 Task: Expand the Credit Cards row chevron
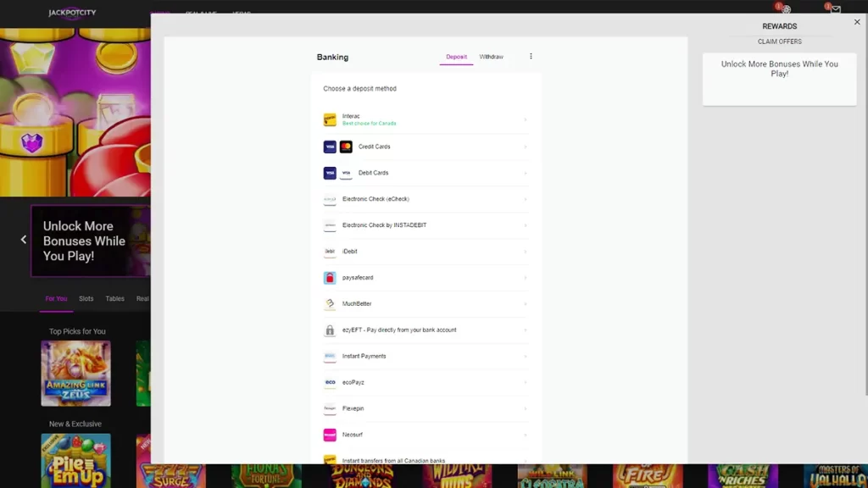526,147
